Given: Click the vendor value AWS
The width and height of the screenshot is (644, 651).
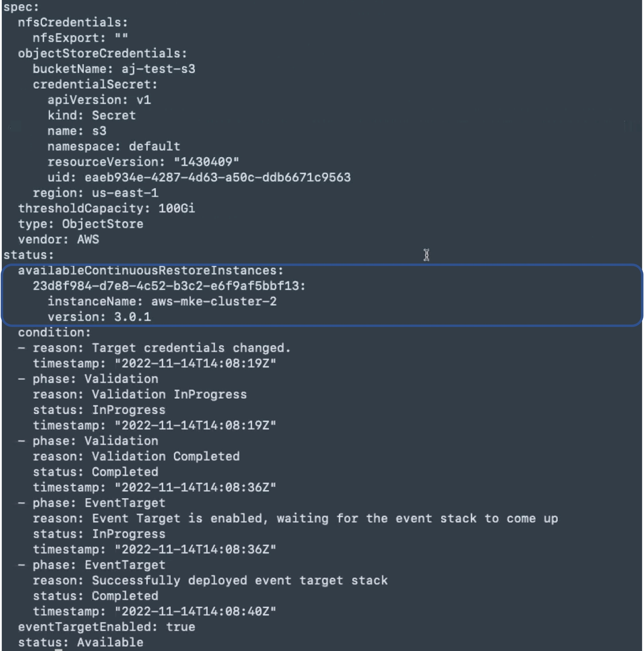Looking at the screenshot, I should tap(88, 239).
